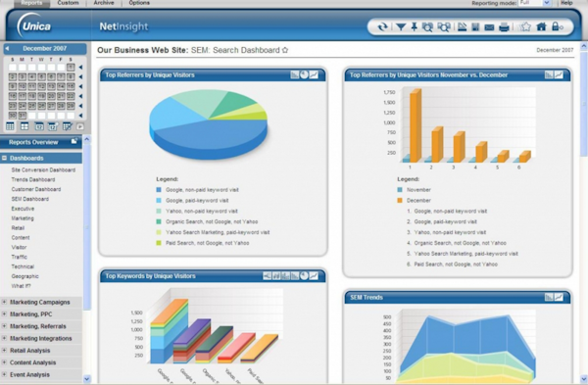Switch SEM Trends panel to line chart
Screen dimensions: 588x385
tap(559, 297)
